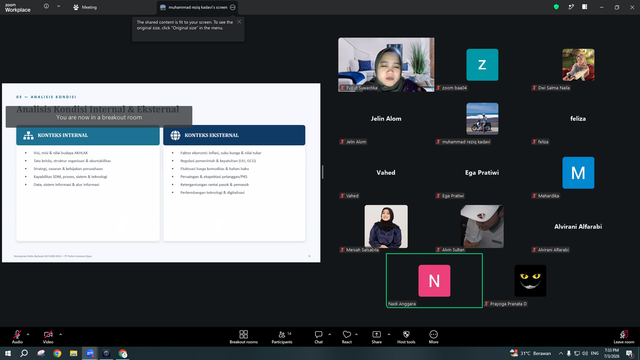Open the first Chrome taskbar icon
640x360 pixels.
click(57, 353)
